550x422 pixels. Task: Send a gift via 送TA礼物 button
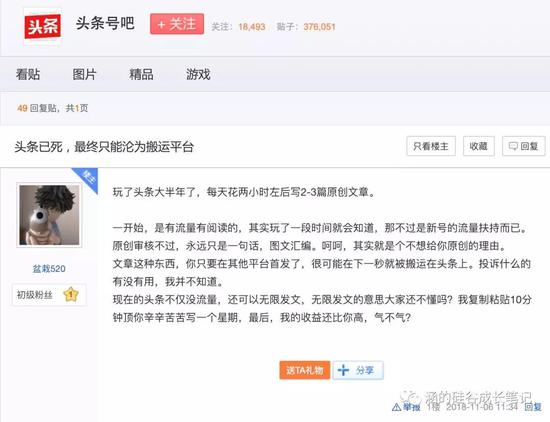[304, 370]
